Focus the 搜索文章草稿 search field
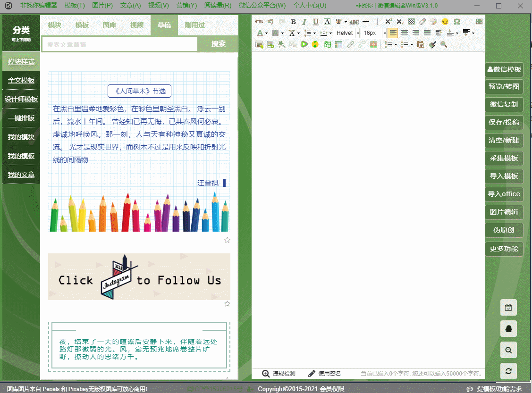The height and width of the screenshot is (393, 532). 120,44
